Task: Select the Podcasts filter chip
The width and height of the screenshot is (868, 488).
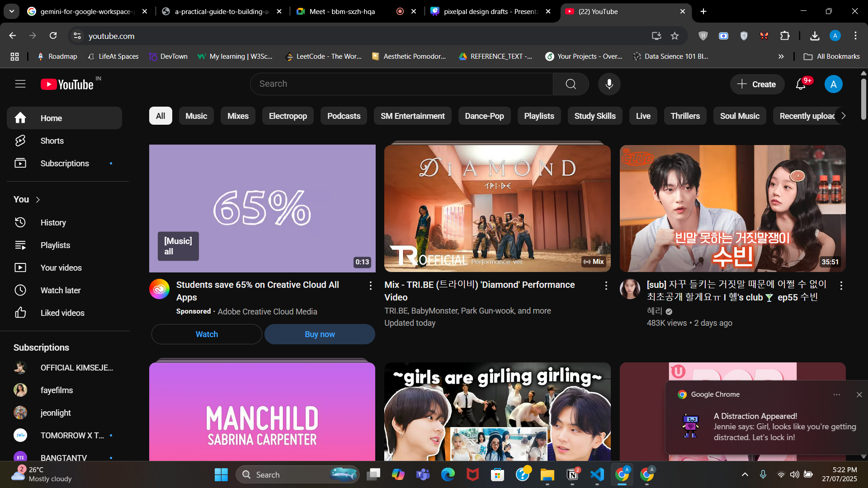Action: pos(344,116)
